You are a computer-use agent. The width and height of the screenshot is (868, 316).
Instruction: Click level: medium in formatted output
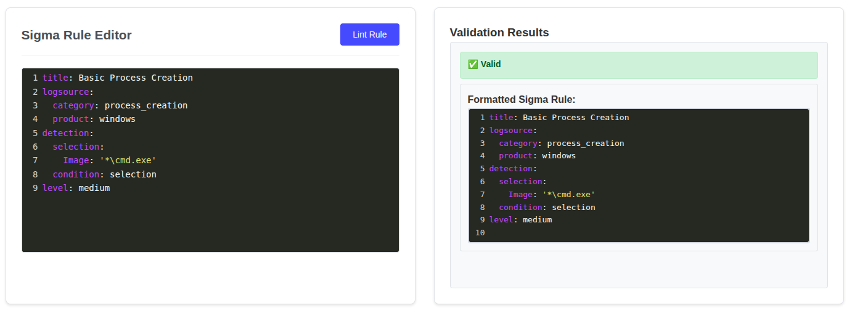[x=520, y=219]
